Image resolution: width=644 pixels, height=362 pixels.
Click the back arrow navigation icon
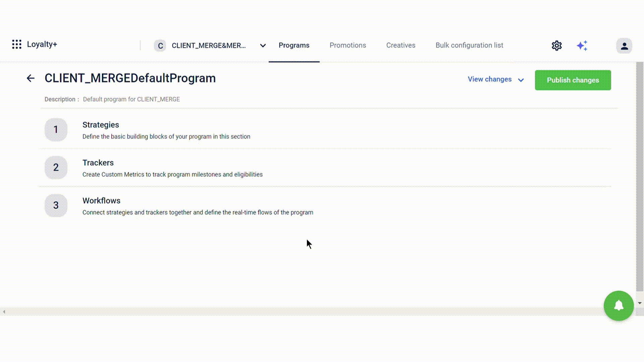pyautogui.click(x=31, y=78)
